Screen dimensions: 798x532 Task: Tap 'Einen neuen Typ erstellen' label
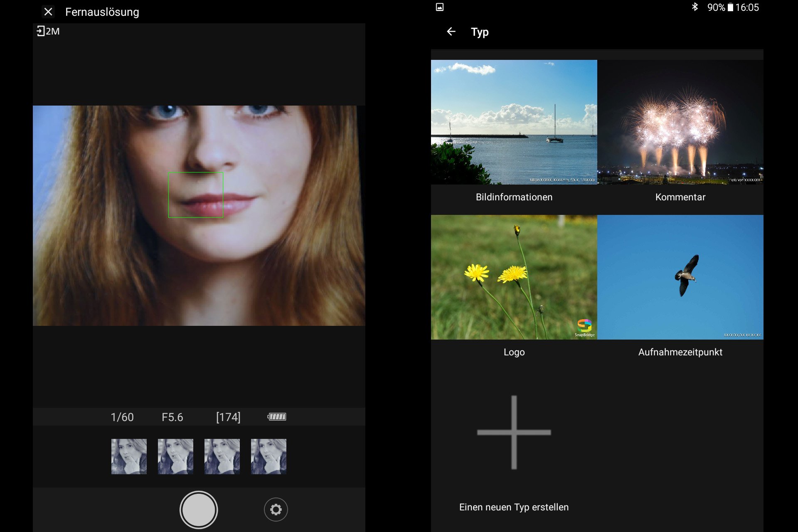pos(514,507)
